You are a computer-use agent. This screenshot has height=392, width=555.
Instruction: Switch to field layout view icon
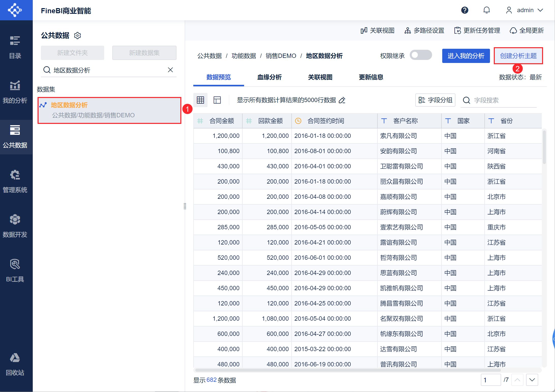click(x=217, y=100)
